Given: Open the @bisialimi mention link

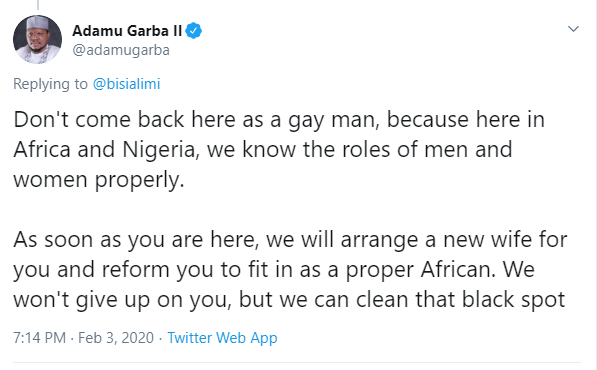Looking at the screenshot, I should [126, 84].
